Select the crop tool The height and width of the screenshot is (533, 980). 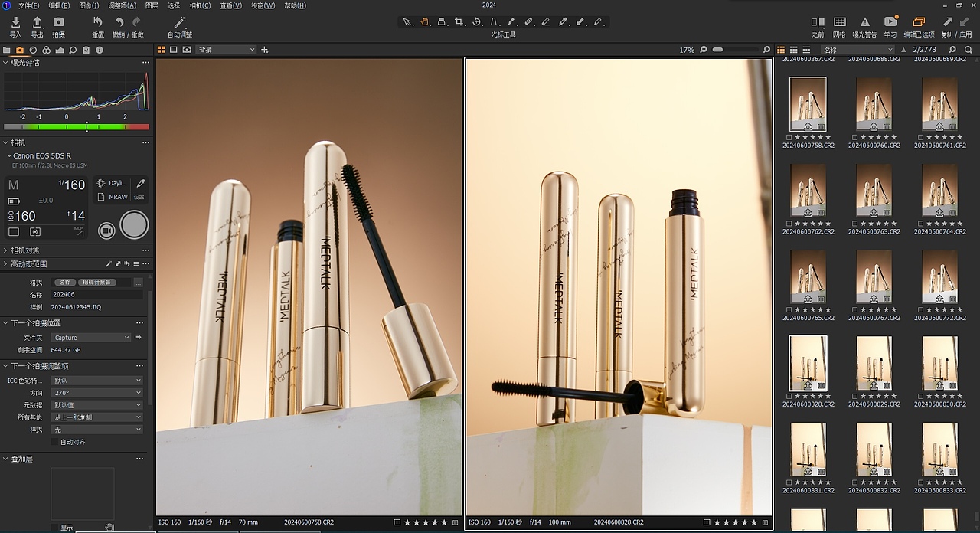tap(459, 22)
